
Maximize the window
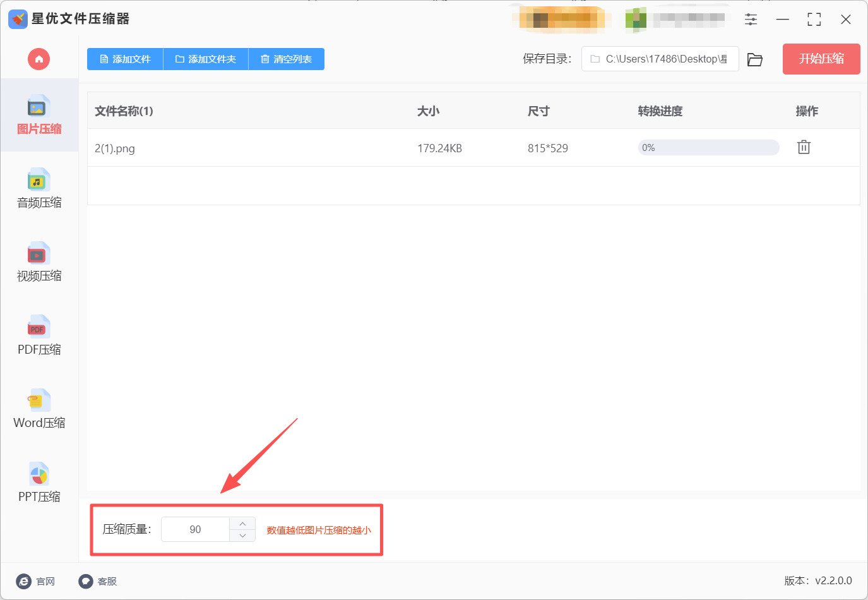pos(814,20)
